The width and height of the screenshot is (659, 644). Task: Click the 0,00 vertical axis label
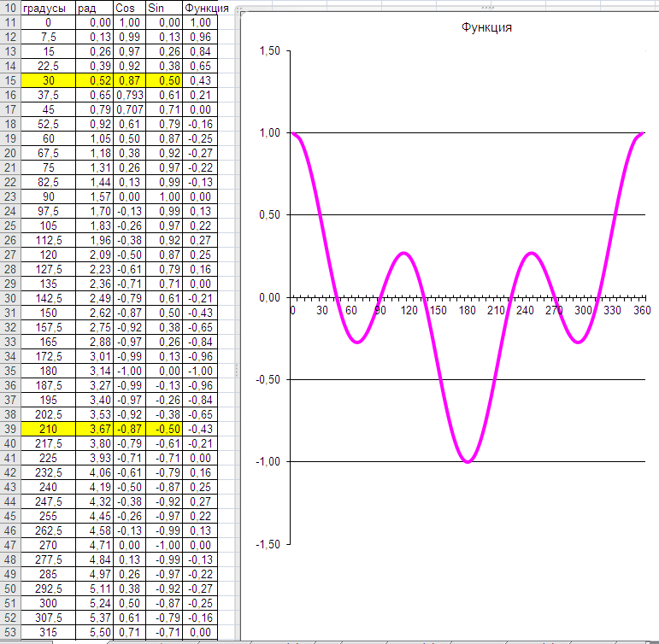269,298
